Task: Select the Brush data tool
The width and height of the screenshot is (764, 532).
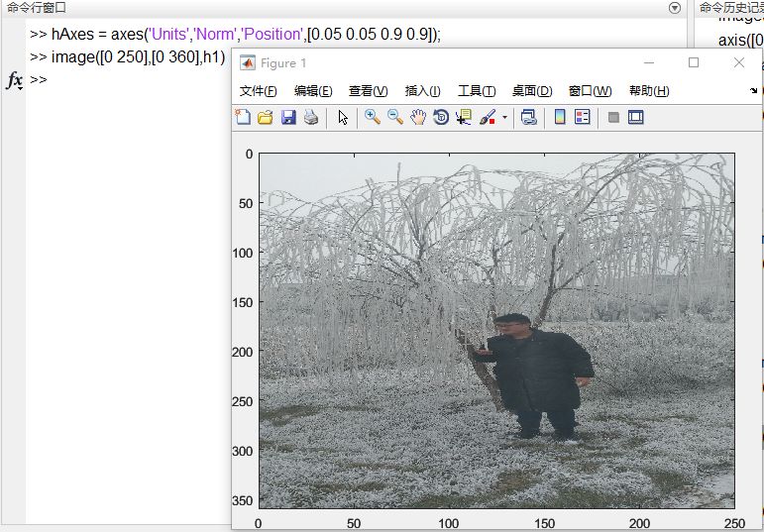Action: pyautogui.click(x=488, y=117)
